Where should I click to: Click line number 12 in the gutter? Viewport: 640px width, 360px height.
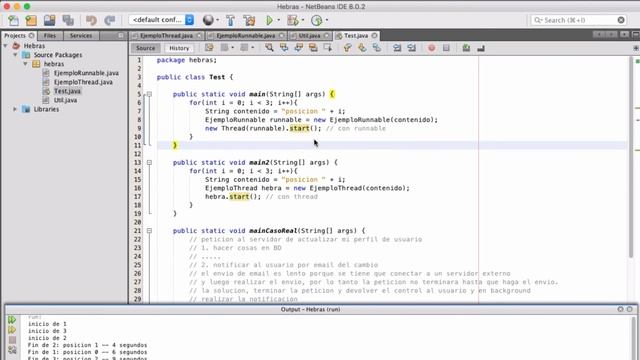pyautogui.click(x=138, y=154)
